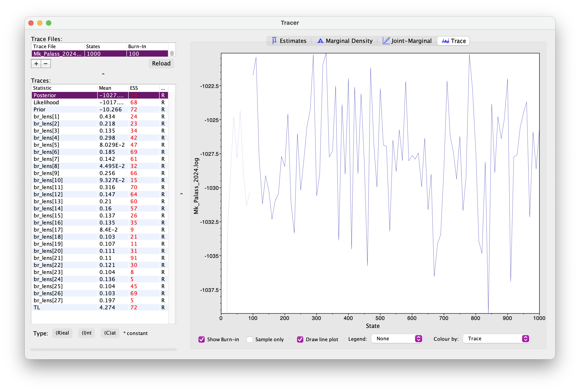Viewport: 580px width, 392px height.
Task: Click the trace files list scrollbar
Action: [x=172, y=54]
